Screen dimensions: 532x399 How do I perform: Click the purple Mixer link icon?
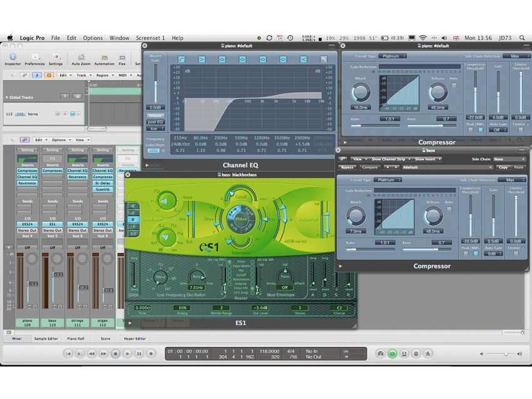click(24, 139)
